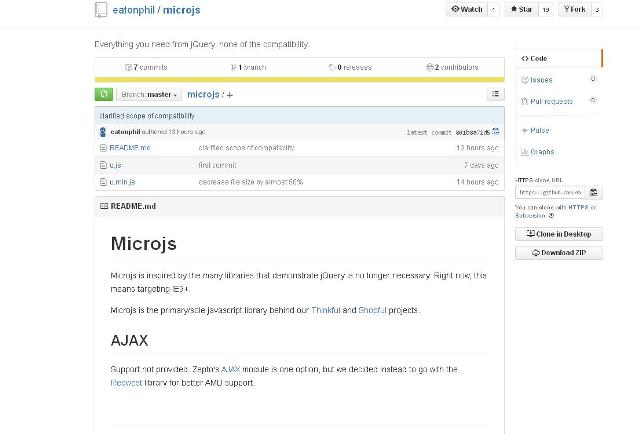Copy clone URL with clipboard icon
Viewport: 640px width, 434px height.
(594, 192)
